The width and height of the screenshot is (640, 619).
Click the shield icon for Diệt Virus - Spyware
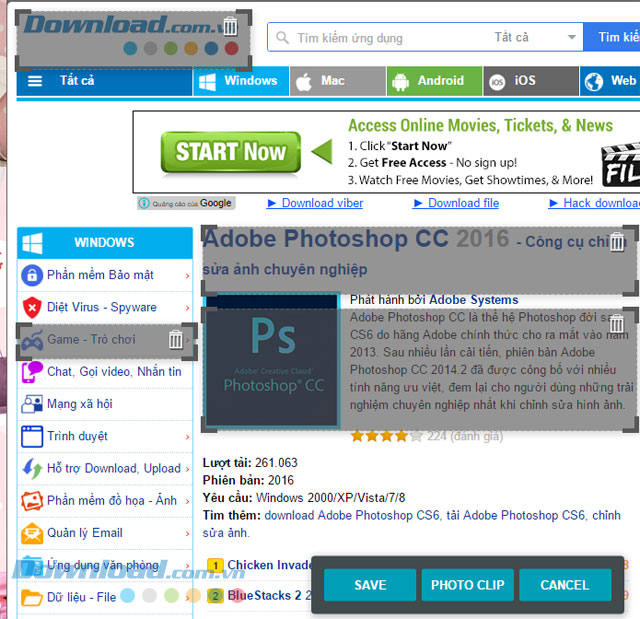(x=32, y=307)
